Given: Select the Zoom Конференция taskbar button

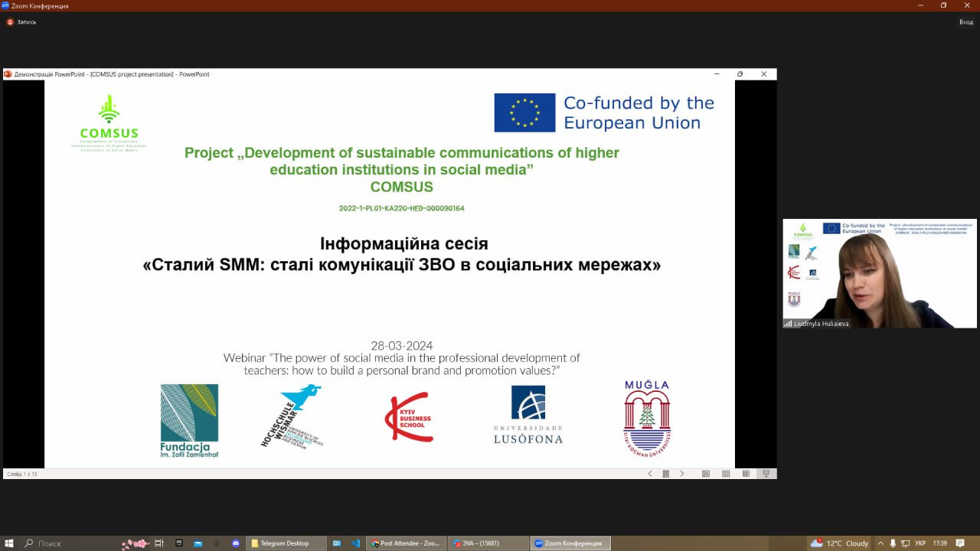Looking at the screenshot, I should pos(569,543).
